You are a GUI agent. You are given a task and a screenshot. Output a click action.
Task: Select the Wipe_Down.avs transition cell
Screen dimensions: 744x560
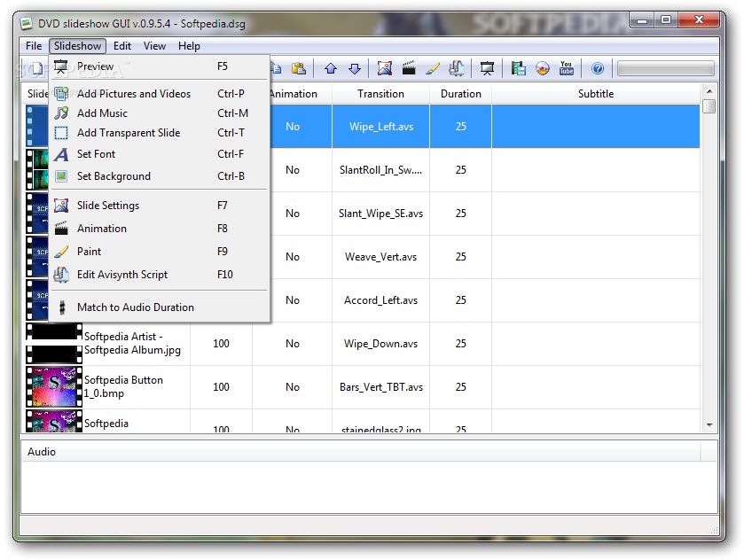click(381, 343)
